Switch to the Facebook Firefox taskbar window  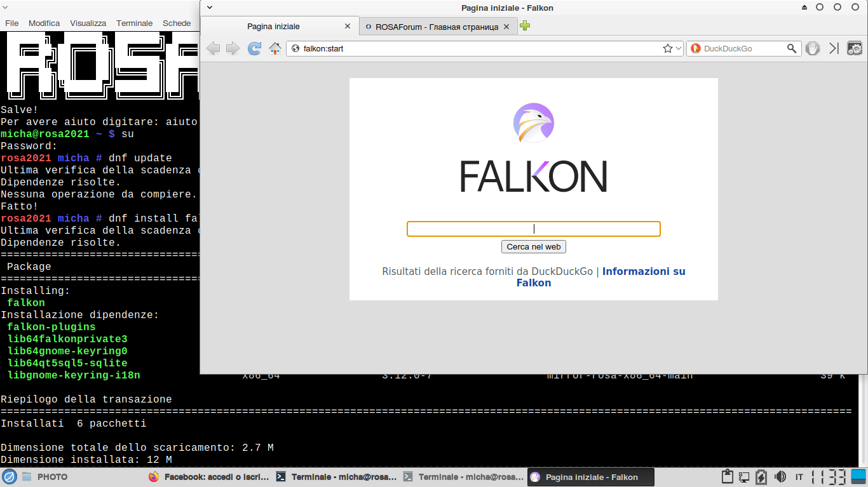[x=208, y=477]
